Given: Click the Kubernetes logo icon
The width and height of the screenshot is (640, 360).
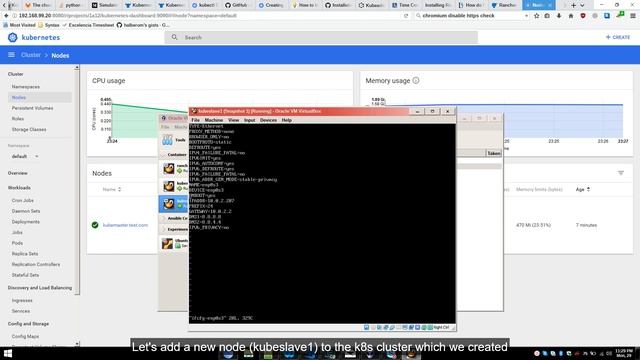Looking at the screenshot, I should (x=12, y=38).
